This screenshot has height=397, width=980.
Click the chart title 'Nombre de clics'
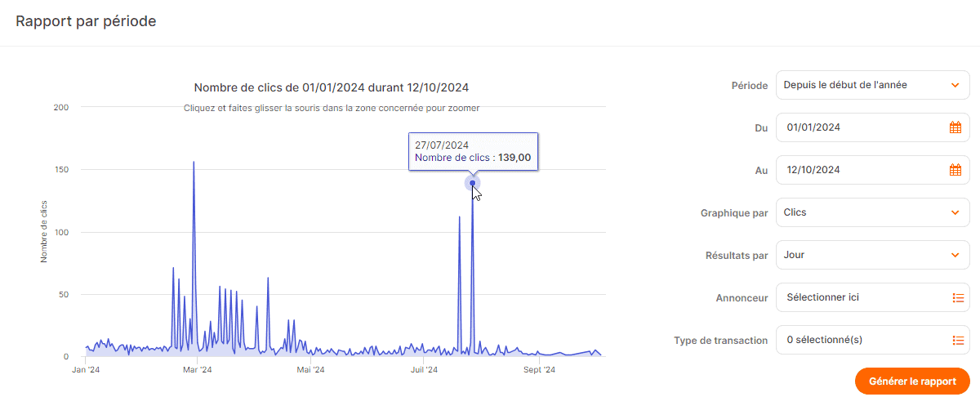(x=332, y=87)
